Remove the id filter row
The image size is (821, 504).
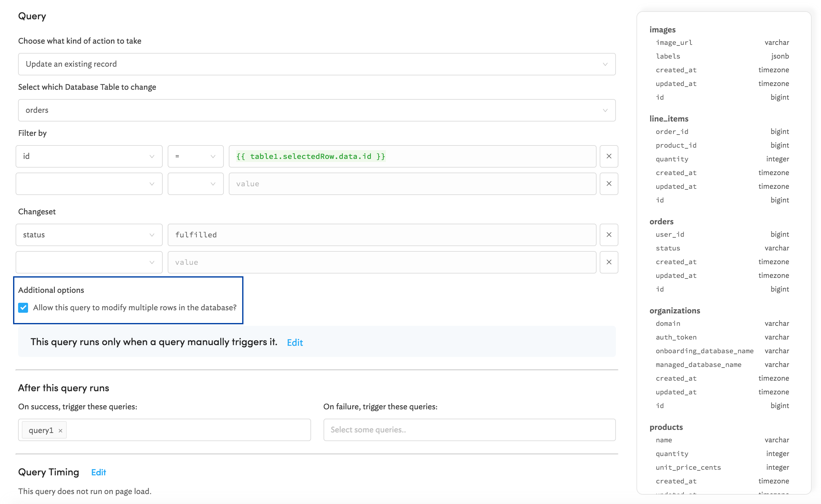(x=608, y=156)
